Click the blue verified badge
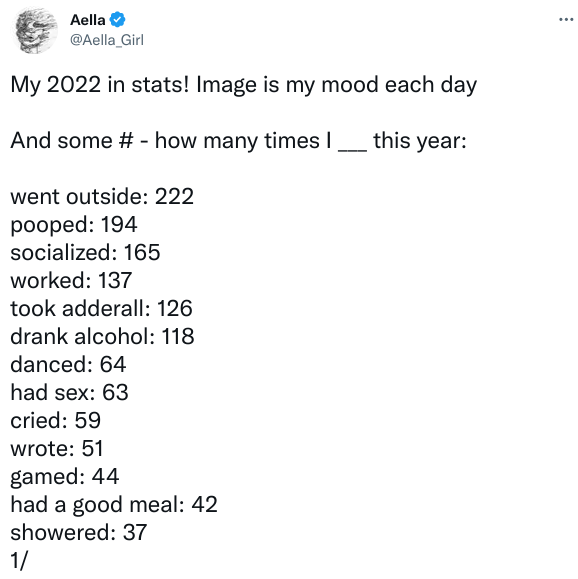 [x=117, y=20]
